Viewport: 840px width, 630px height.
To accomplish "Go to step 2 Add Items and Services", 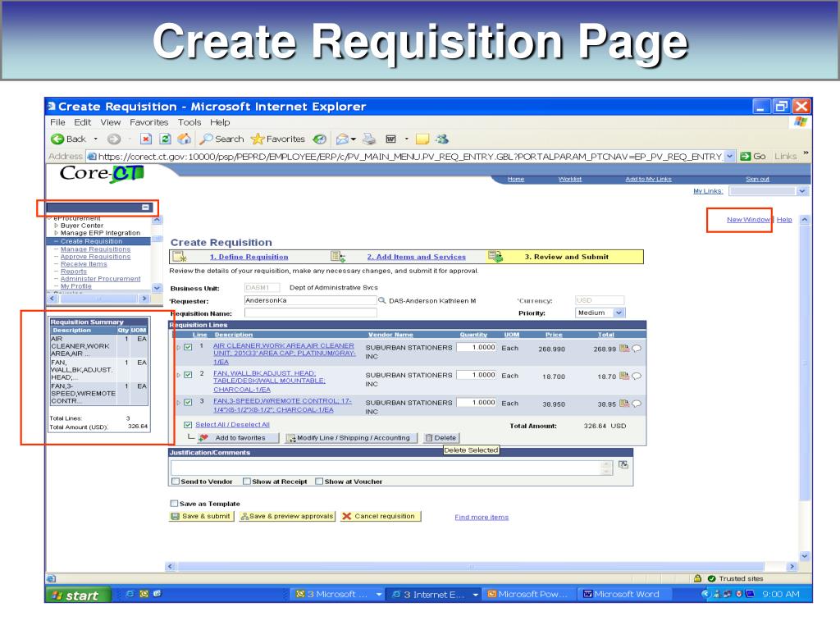I will point(416,257).
